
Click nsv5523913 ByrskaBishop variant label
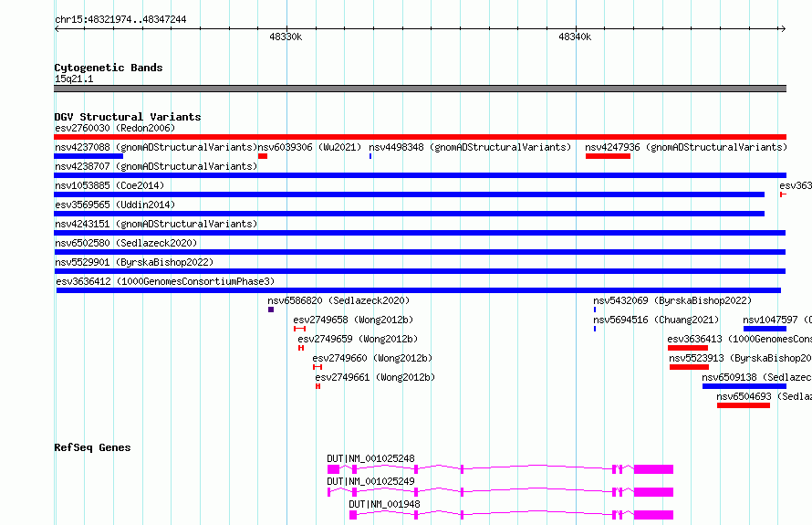tap(741, 358)
